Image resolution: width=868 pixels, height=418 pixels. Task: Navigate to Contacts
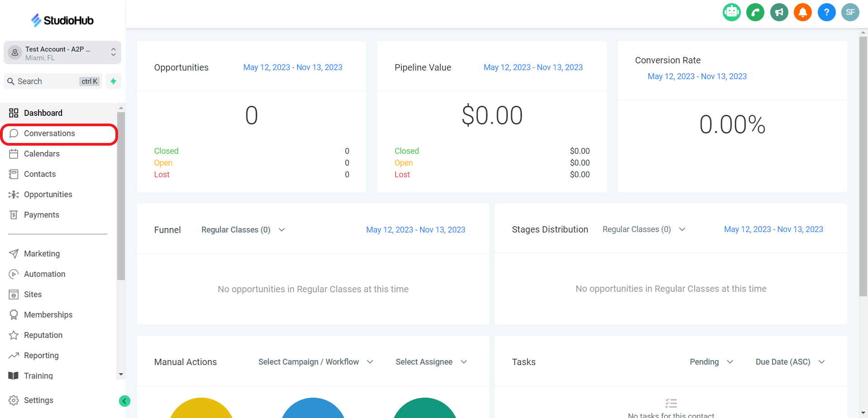[x=59, y=174]
